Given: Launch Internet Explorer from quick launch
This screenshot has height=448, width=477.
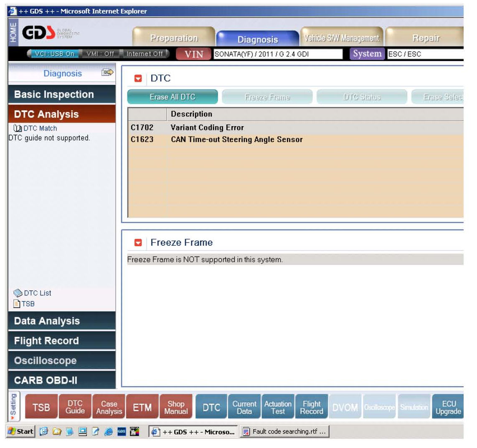Looking at the screenshot, I should point(109,432).
